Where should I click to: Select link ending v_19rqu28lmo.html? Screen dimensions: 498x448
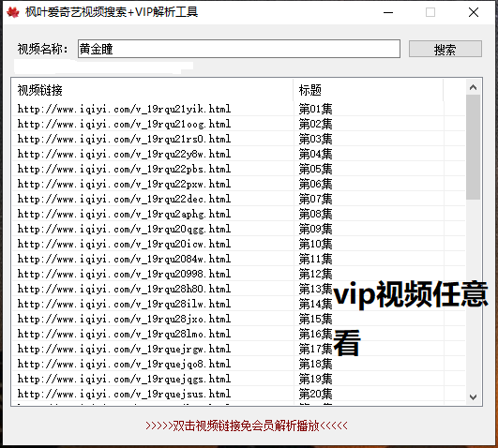[x=124, y=334]
